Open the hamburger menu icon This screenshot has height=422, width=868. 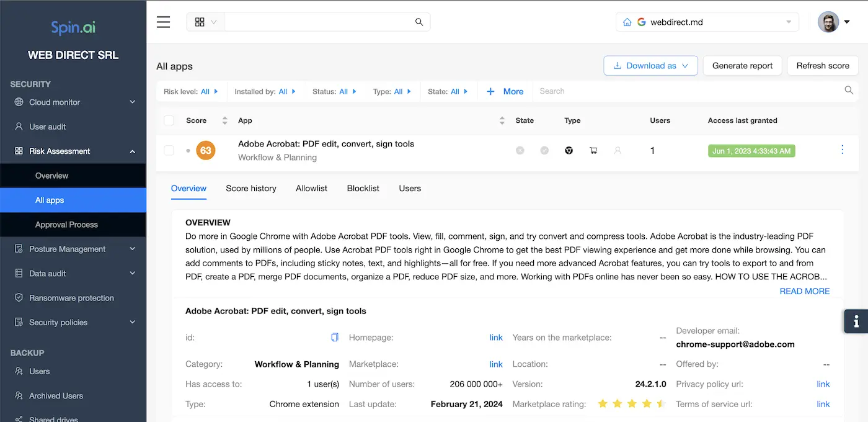pyautogui.click(x=163, y=22)
